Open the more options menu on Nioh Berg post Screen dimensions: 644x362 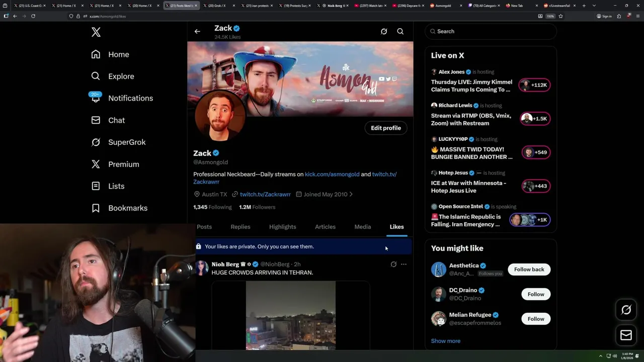tap(404, 264)
